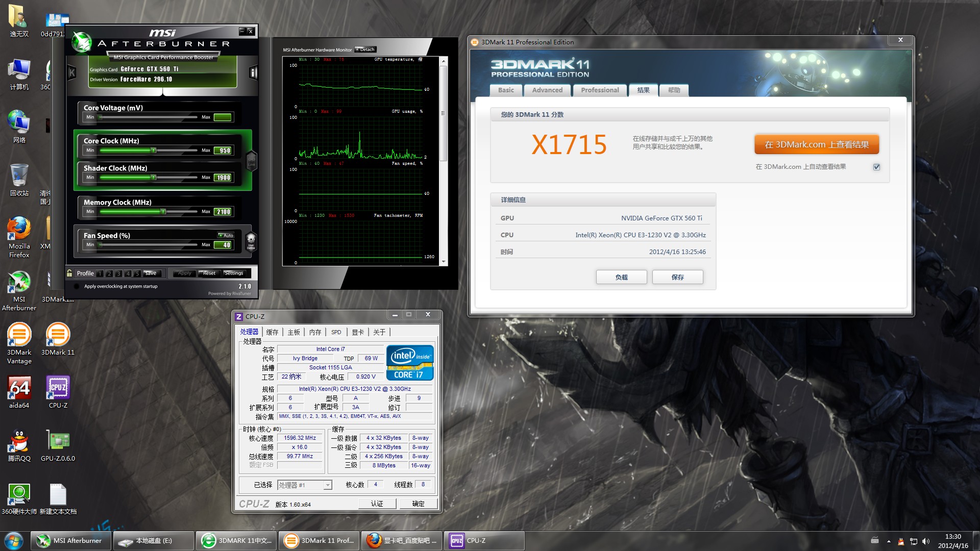Viewport: 980px width, 551px height.
Task: Click the 确定 button in CPU-Z
Action: tap(418, 504)
